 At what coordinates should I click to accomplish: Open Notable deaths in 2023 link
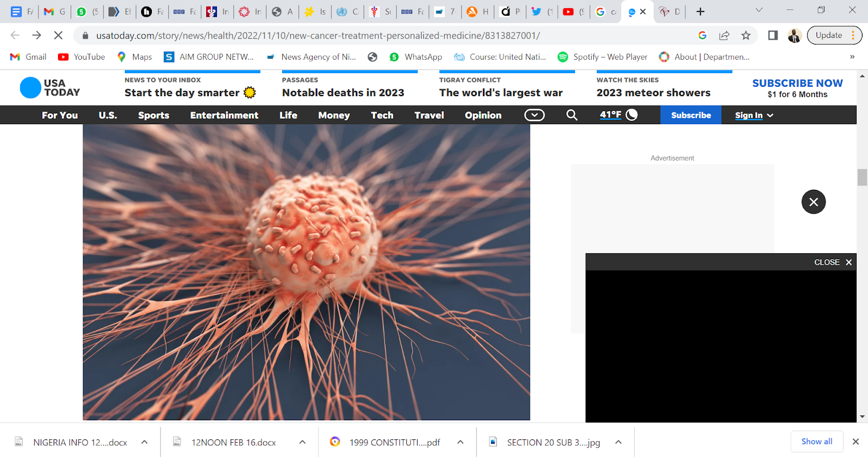click(x=343, y=93)
